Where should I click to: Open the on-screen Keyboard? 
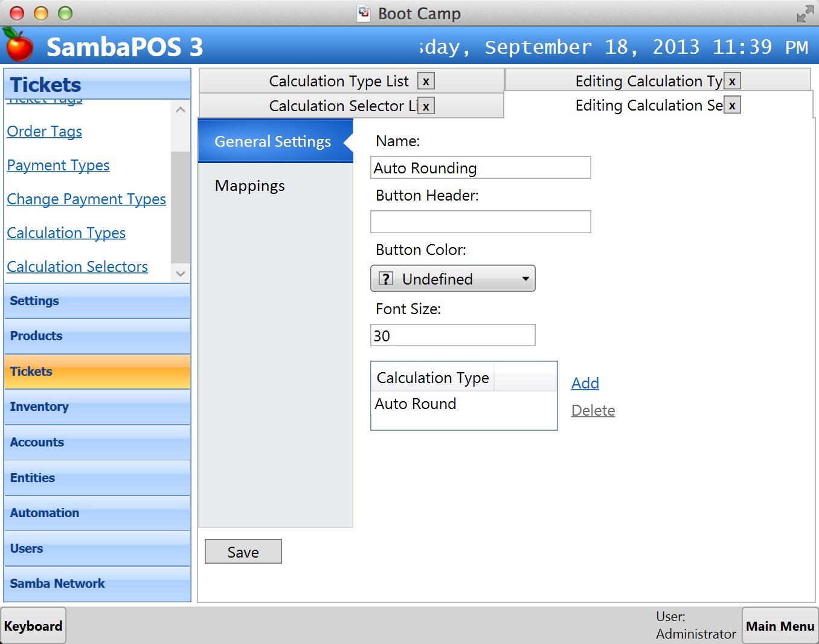33,626
